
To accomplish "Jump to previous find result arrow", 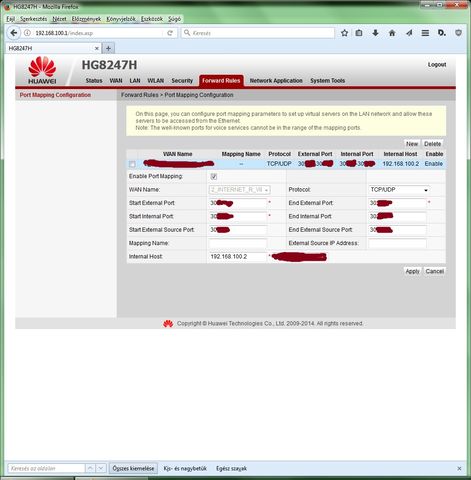I will pyautogui.click(x=90, y=468).
